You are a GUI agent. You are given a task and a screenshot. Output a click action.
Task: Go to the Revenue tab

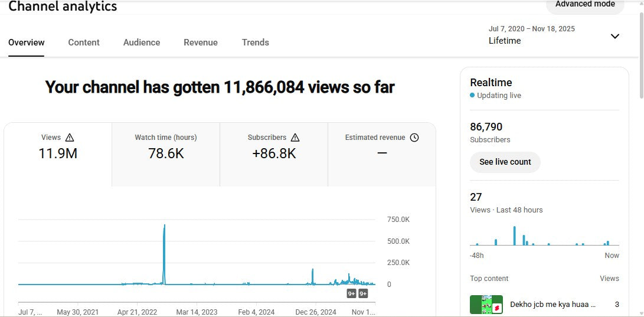(201, 43)
